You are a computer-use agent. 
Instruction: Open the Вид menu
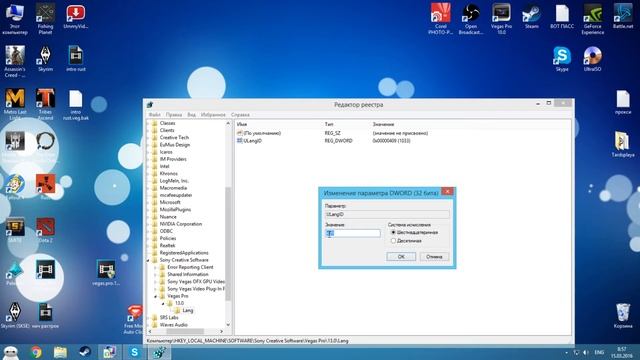191,115
